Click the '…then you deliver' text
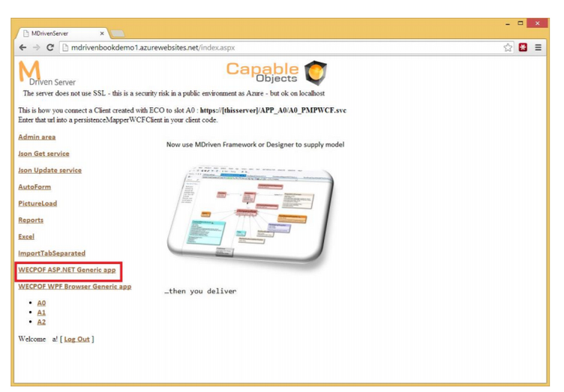This screenshot has width=564, height=392. (x=200, y=291)
